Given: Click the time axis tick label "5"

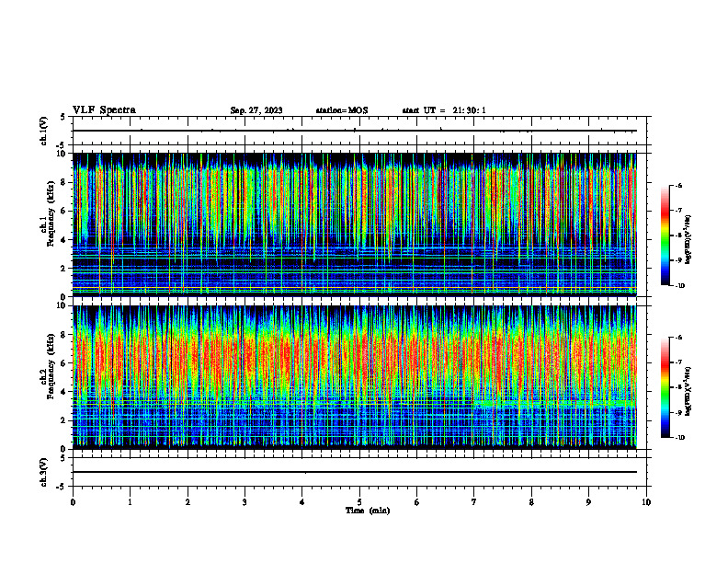Looking at the screenshot, I should (x=359, y=502).
